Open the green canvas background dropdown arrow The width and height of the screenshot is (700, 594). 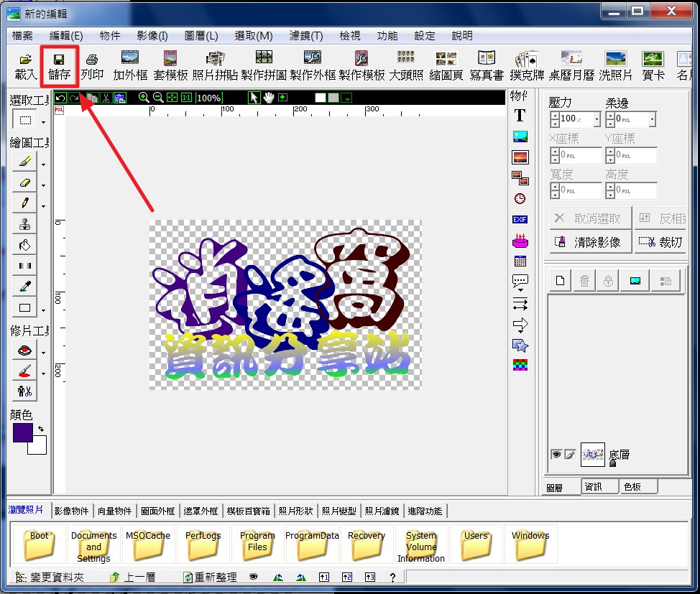[347, 98]
